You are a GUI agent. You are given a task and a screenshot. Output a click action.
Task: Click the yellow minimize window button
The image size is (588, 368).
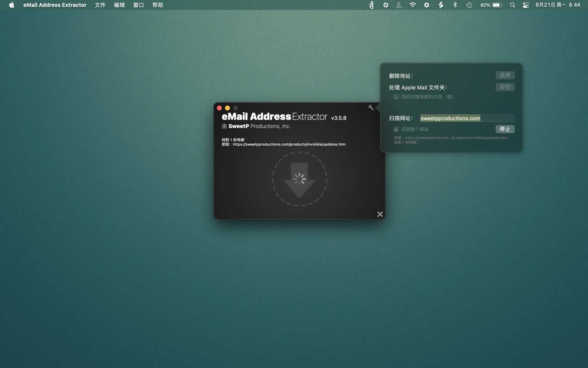[228, 108]
